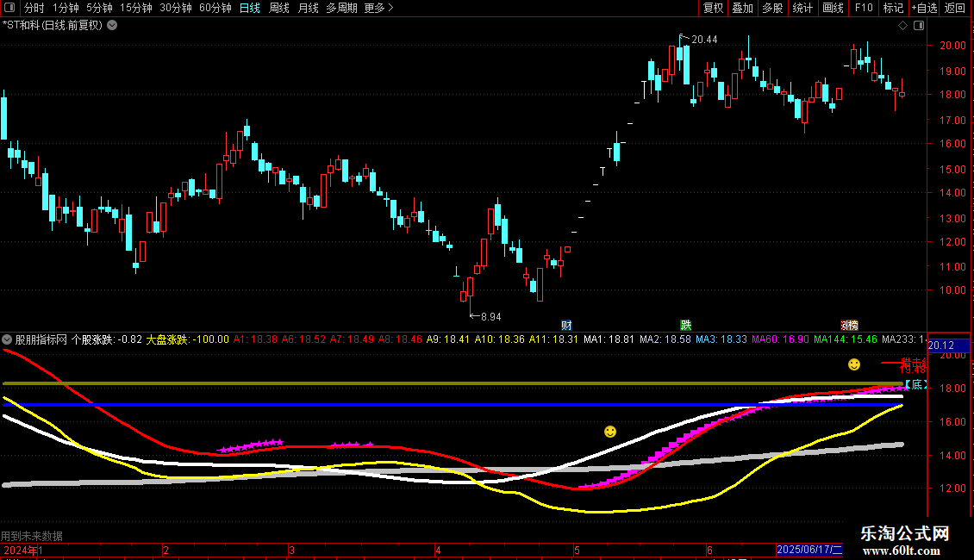
Task: Click the green 跌 marker icon
Action: (x=686, y=326)
